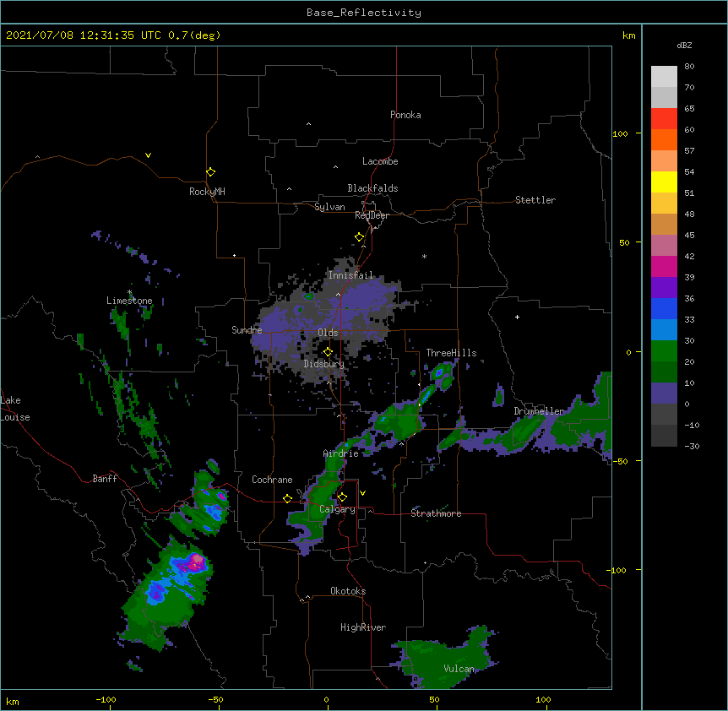
Task: Pick the orange 57-60 dBZ legend swatch
Action: point(664,139)
